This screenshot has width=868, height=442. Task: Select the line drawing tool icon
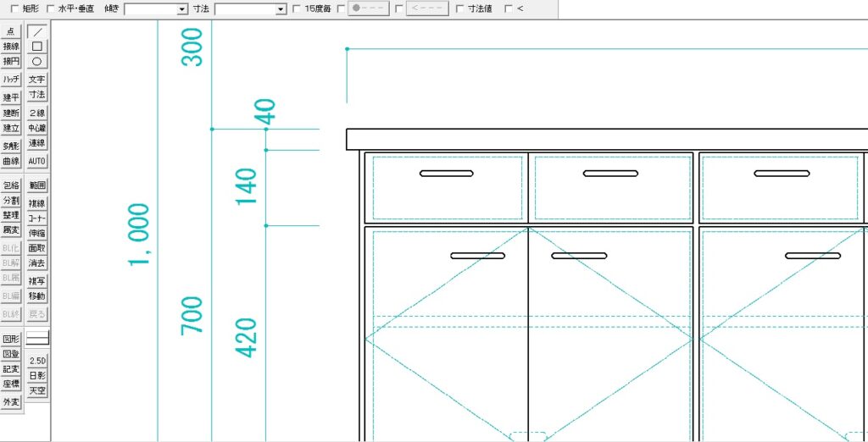pos(36,31)
